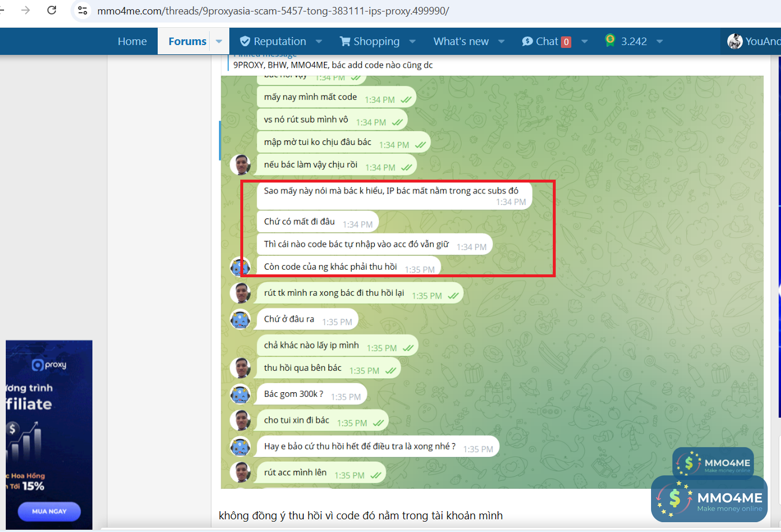Click message 'chả khác nào lấy ip mình'
This screenshot has height=532, width=781.
click(x=337, y=345)
